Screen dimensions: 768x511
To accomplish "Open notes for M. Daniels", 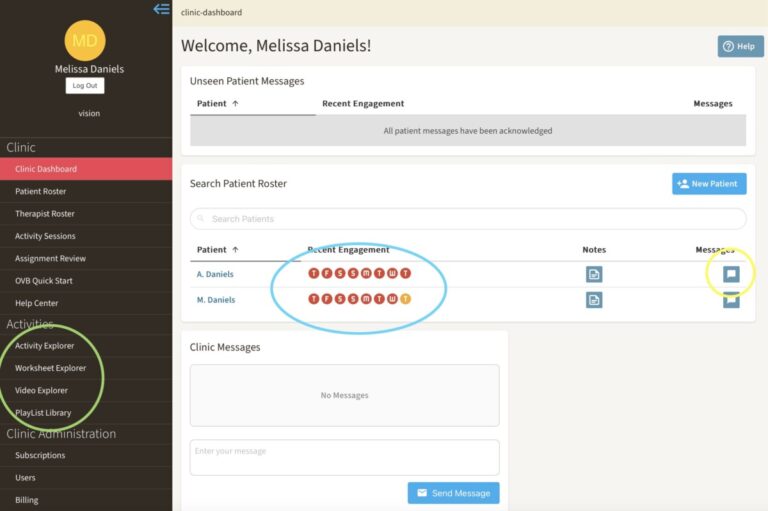I will point(594,300).
